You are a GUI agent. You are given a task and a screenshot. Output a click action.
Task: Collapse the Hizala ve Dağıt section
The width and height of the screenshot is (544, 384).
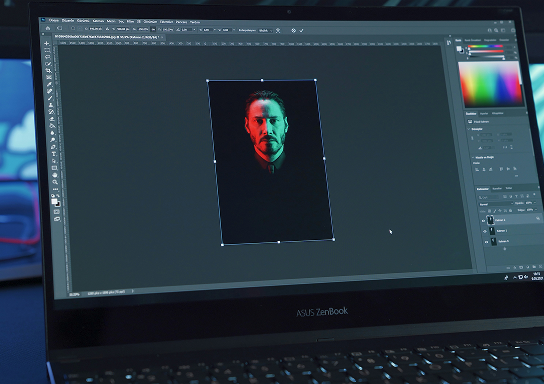click(473, 157)
